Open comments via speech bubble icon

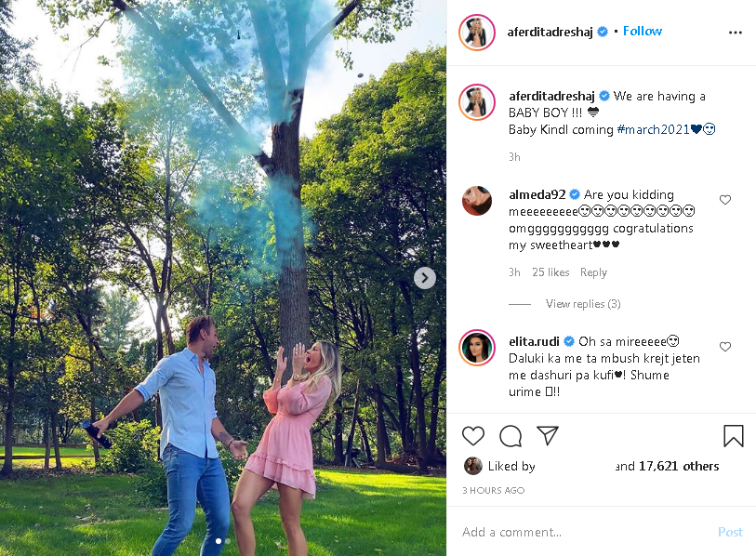pyautogui.click(x=511, y=436)
